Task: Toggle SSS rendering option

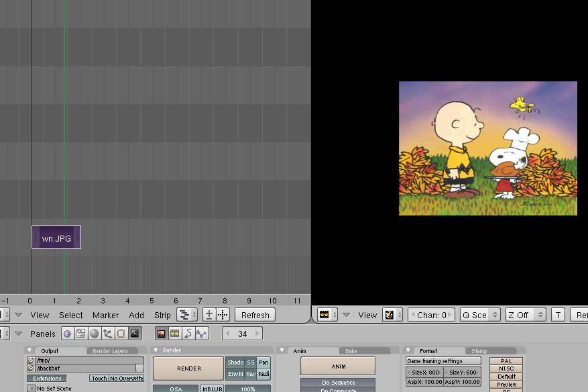Action: tap(251, 362)
